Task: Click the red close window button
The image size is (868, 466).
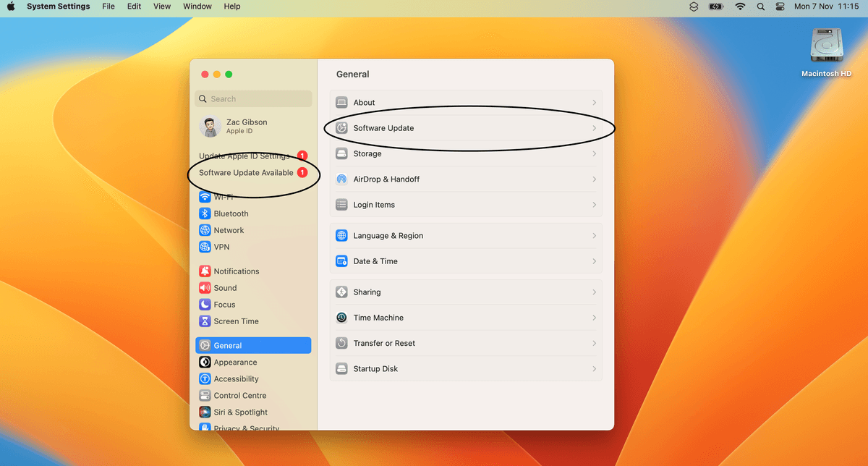Action: pyautogui.click(x=205, y=75)
